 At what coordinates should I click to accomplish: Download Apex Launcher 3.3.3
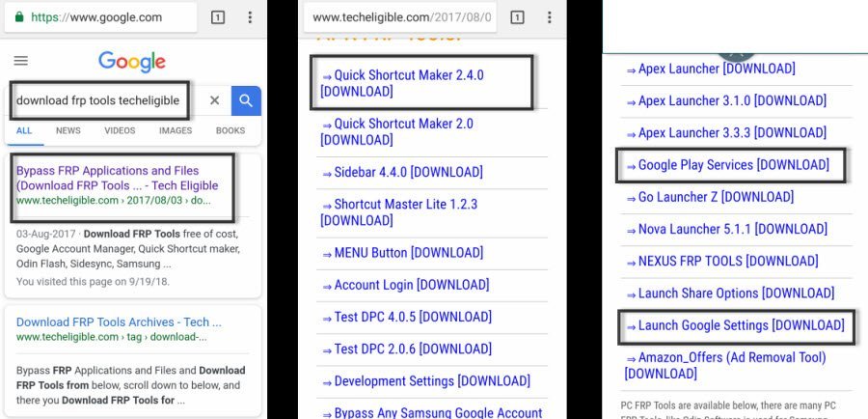[726, 133]
